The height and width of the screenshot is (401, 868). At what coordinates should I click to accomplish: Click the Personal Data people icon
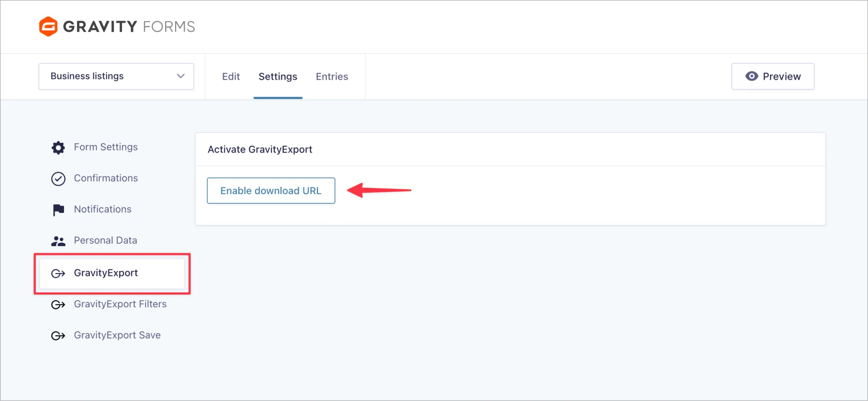(58, 241)
